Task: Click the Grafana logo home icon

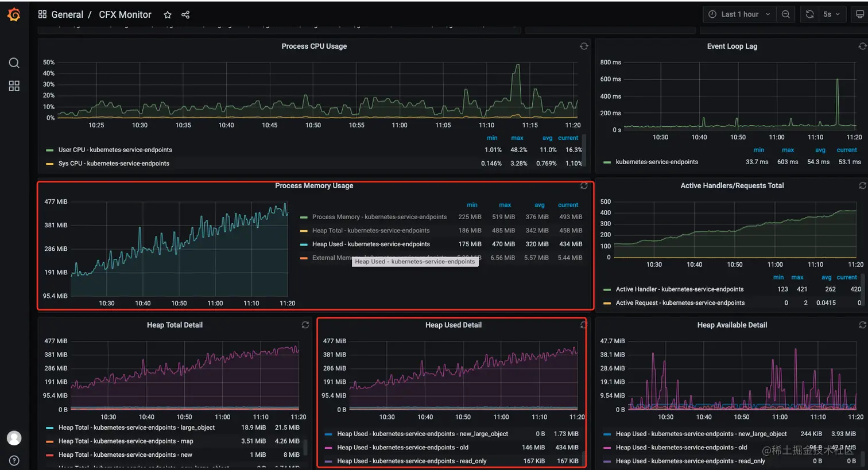Action: click(14, 14)
